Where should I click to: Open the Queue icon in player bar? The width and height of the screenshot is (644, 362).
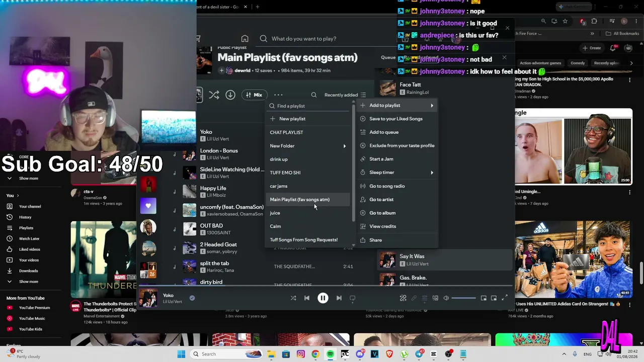coord(425,298)
